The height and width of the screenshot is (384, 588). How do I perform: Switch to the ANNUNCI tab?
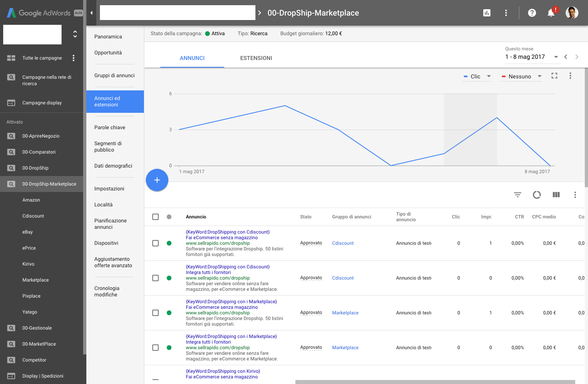pyautogui.click(x=192, y=58)
